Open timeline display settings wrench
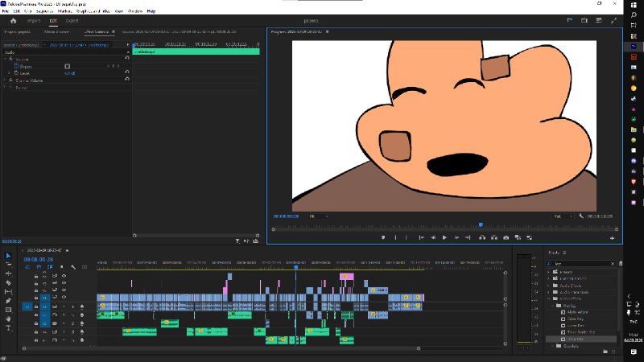644x362 pixels. tap(73, 267)
